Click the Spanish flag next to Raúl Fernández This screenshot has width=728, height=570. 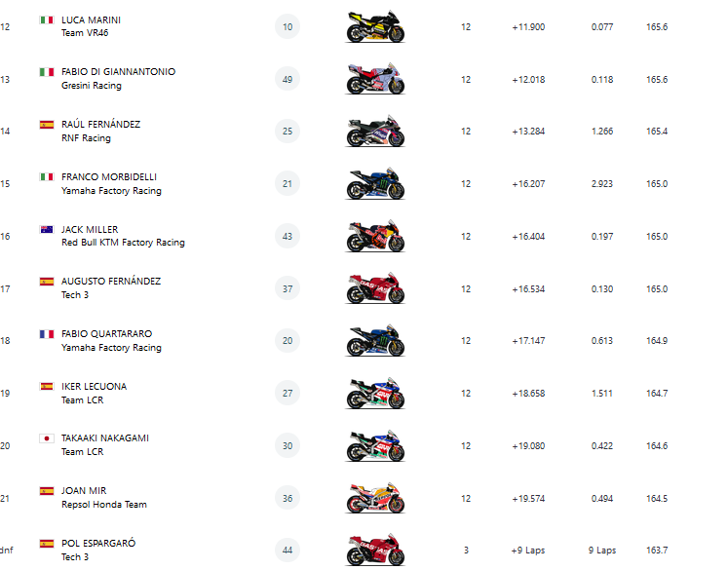click(46, 125)
